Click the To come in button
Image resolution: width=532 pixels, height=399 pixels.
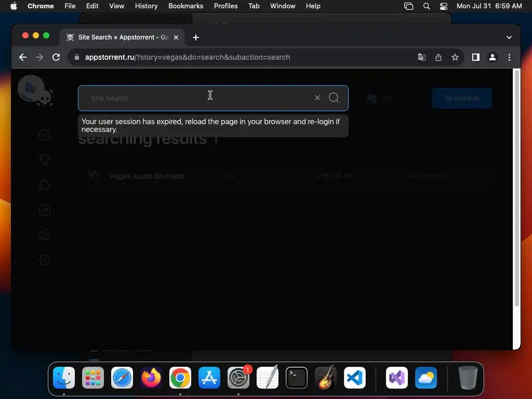pos(462,98)
